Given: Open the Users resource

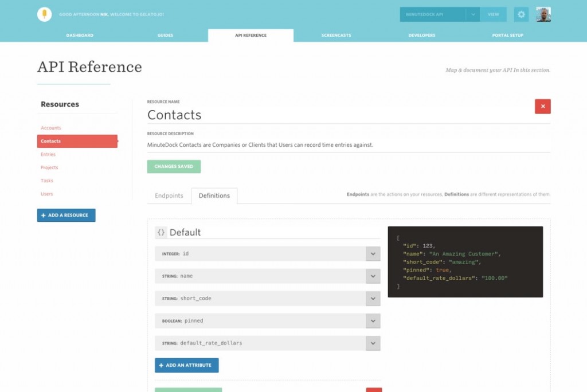Looking at the screenshot, I should (x=47, y=194).
